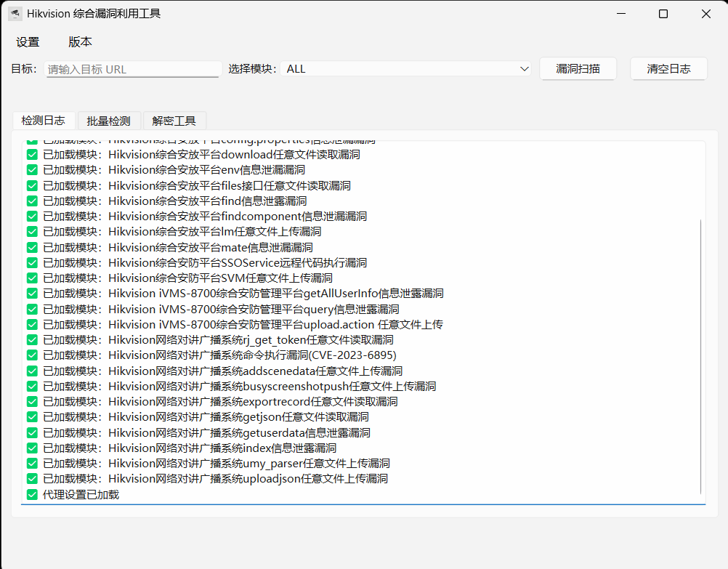Click the check icon next to getAllUserInfo信息泄露漏洞
The height and width of the screenshot is (569, 728).
coord(31,293)
